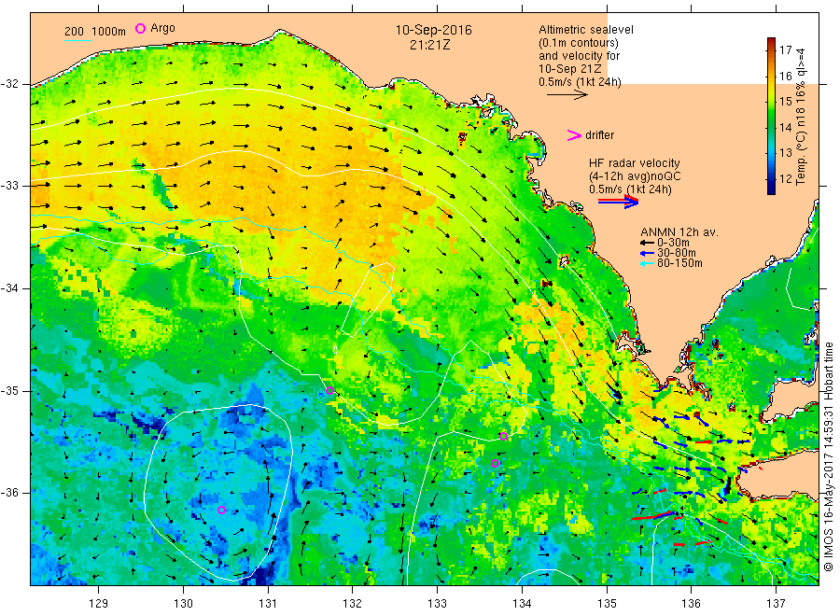
Task: Click the colorbar value 12
Action: (x=785, y=178)
